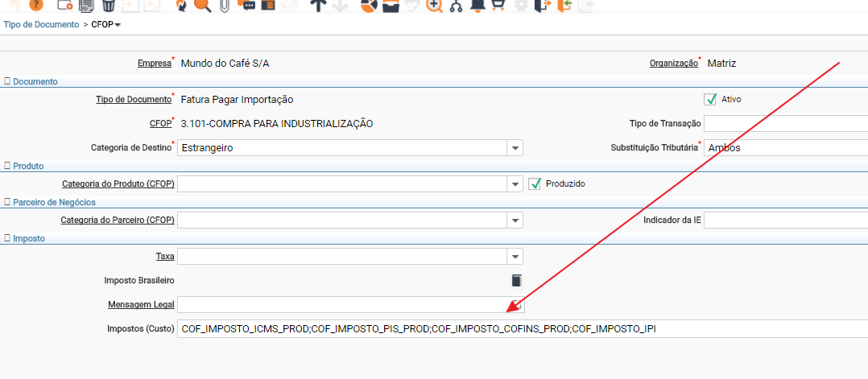
Task: Uncheck the Produzido checkbox
Action: click(x=534, y=183)
